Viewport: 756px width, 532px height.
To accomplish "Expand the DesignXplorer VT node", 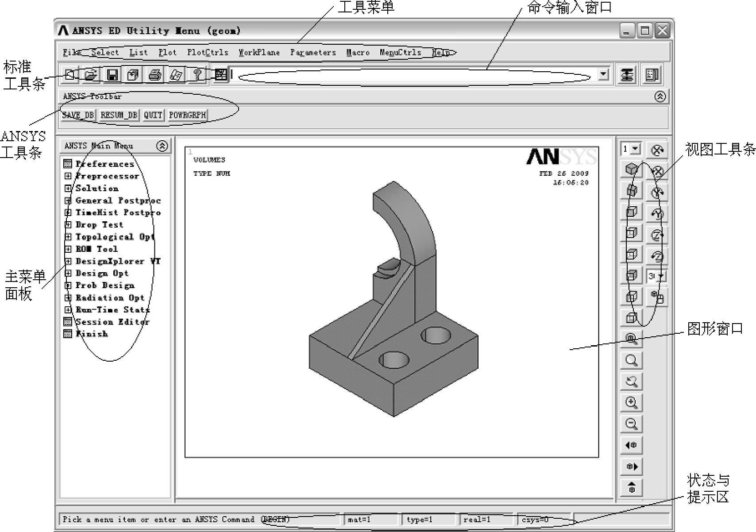I will point(68,261).
